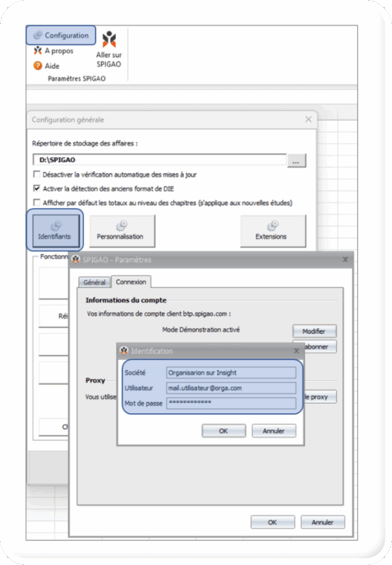
Task: Open the Aide help icon
Action: (38, 66)
